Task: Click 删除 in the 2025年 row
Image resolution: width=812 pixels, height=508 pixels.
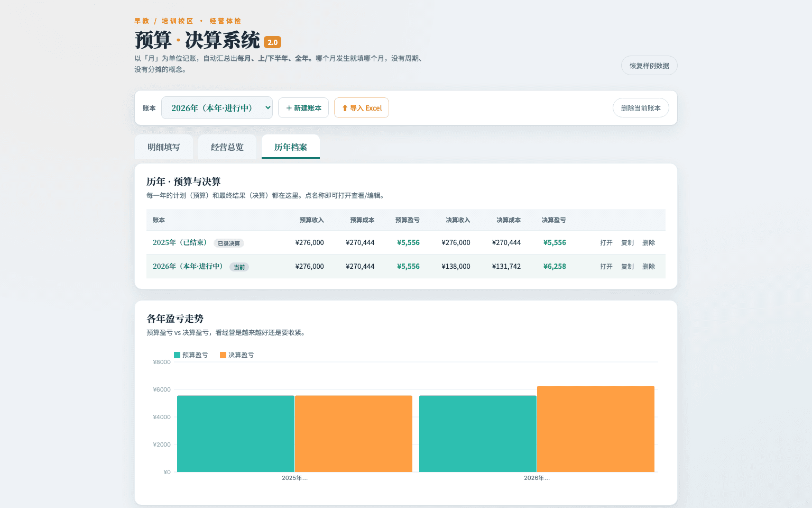Action: 649,243
